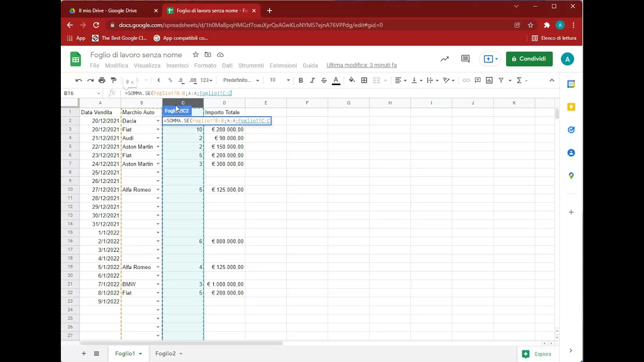Screen dimensions: 644x362
Task: Open borders menu
Action: tap(364, 80)
